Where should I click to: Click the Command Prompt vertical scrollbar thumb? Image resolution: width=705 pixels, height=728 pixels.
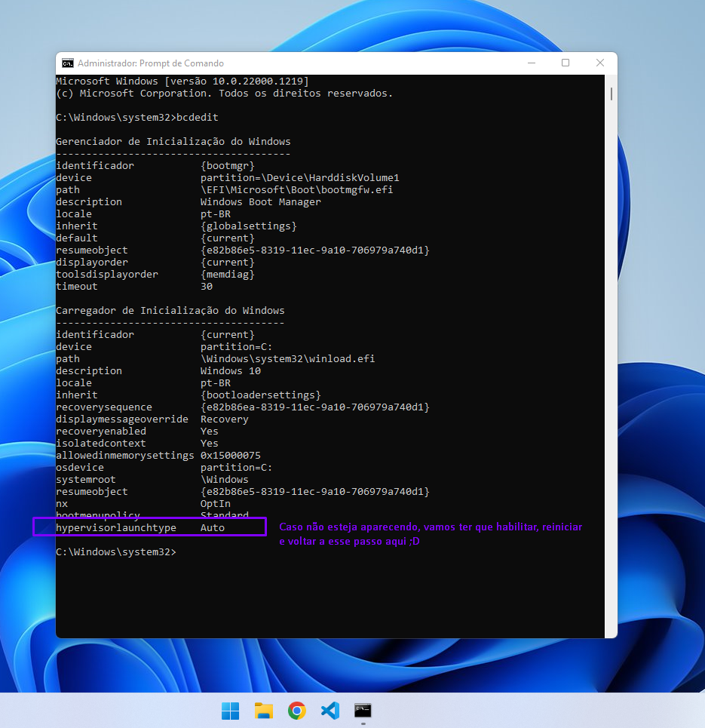612,94
